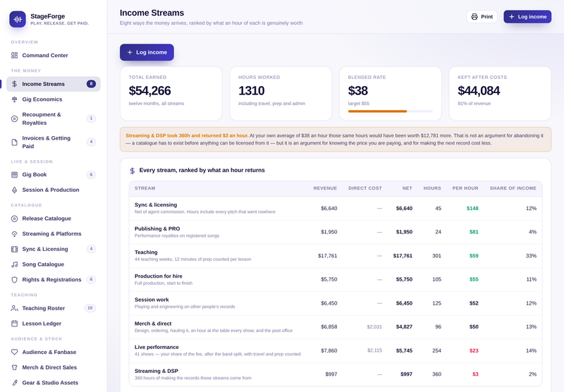Click the Net column header
Image resolution: width=564 pixels, height=392 pixels.
click(407, 188)
